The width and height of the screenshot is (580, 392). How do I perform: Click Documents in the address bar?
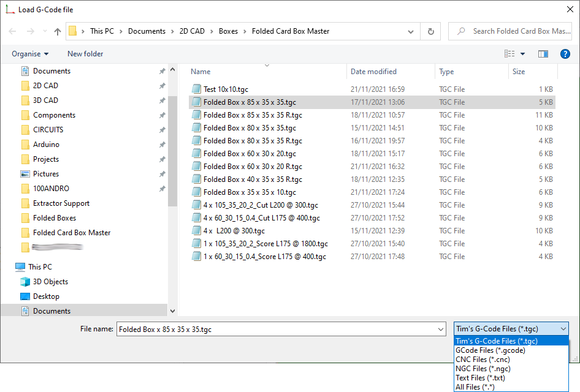[x=147, y=31]
